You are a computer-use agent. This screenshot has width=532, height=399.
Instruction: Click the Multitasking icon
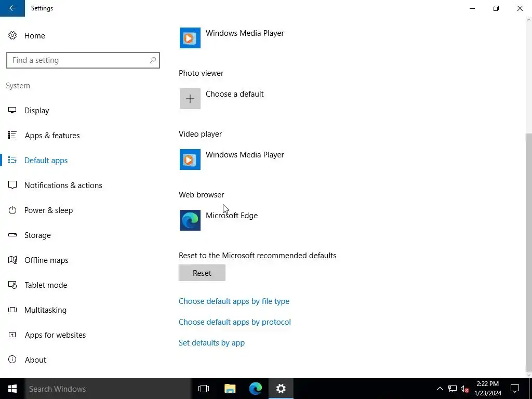click(x=12, y=310)
